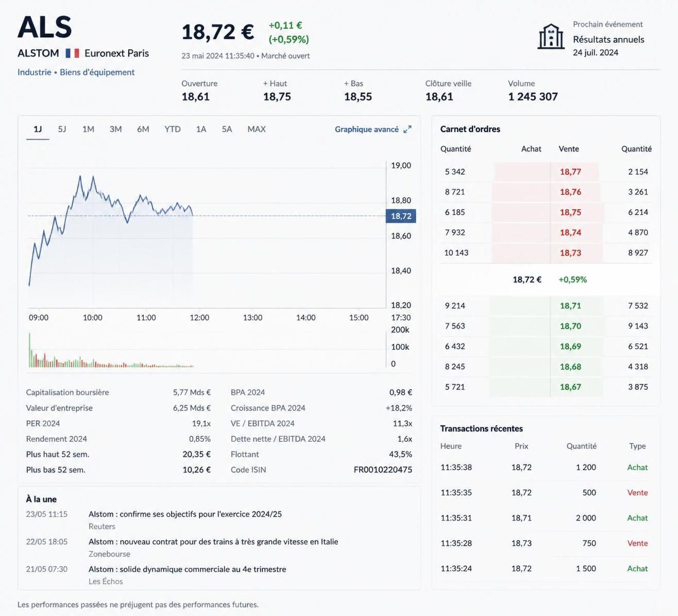Click the Flottant value 43,5%
This screenshot has width=678, height=616.
click(400, 454)
